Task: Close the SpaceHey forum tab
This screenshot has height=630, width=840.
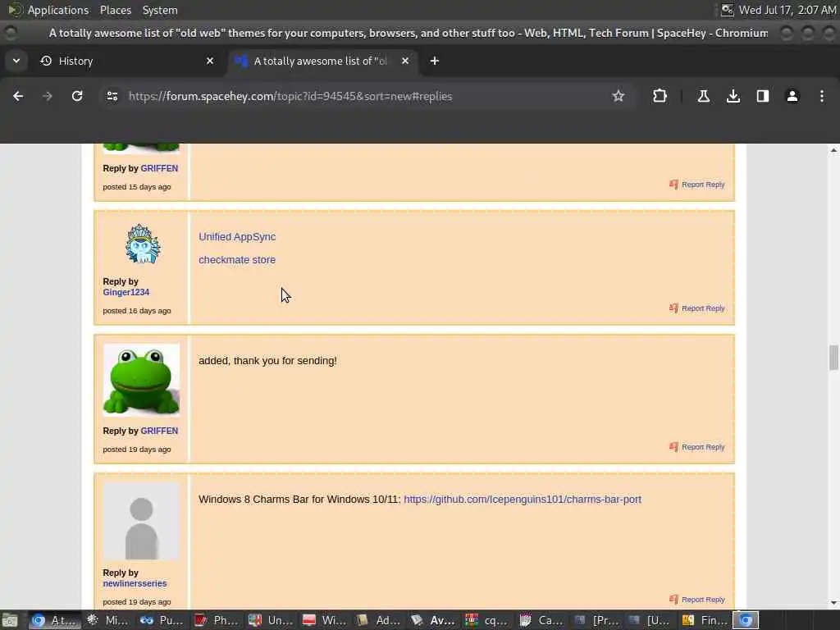Action: pyautogui.click(x=405, y=61)
